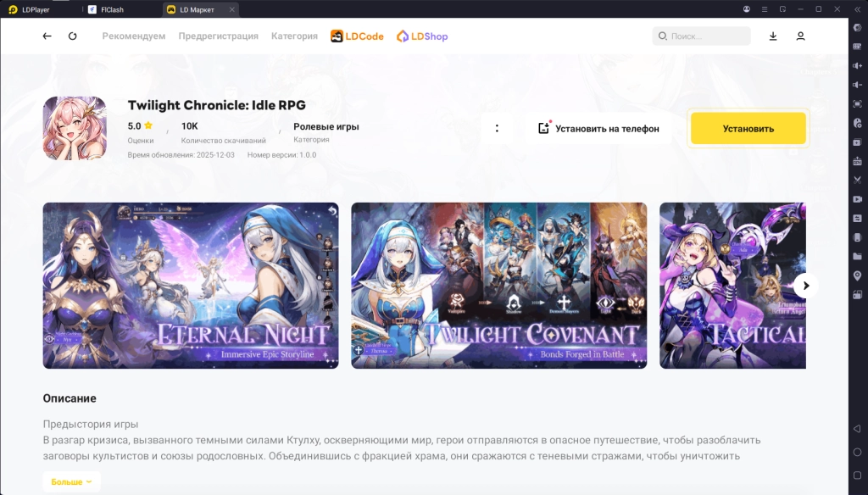
Task: Select the Twilight Covenant screenshot thumbnail
Action: [x=498, y=285]
